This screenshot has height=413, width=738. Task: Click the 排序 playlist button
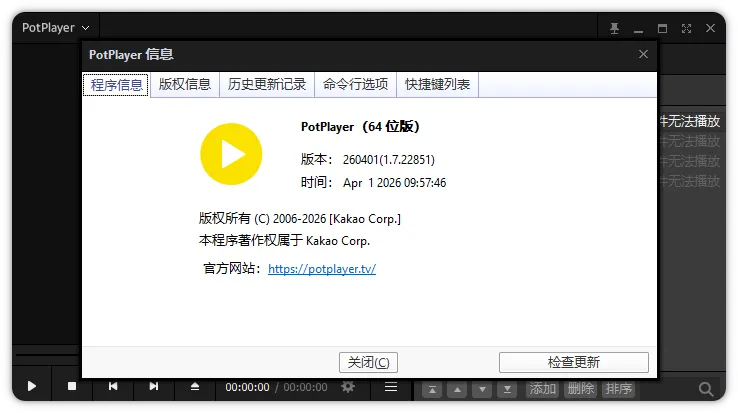(x=618, y=389)
